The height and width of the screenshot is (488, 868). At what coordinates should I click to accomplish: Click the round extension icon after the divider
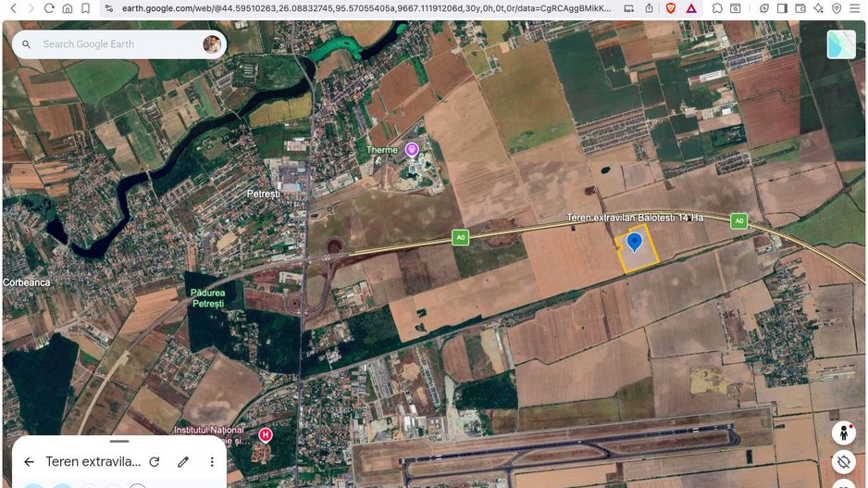tap(764, 8)
